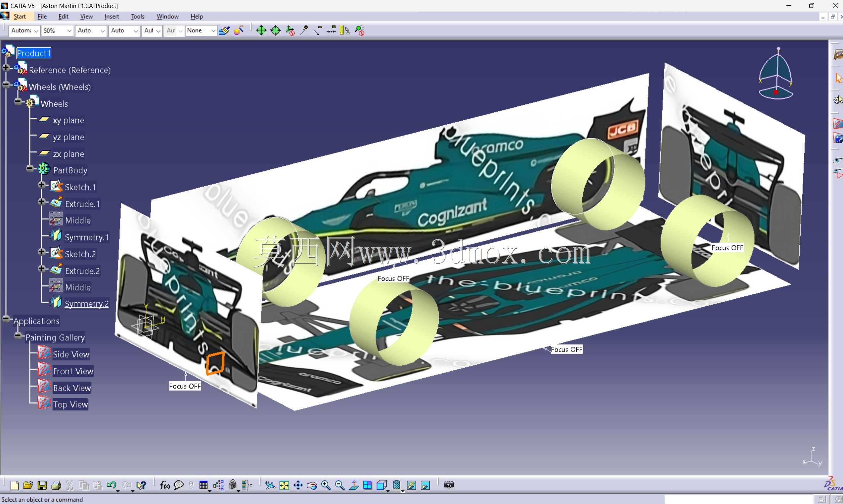
Task: Select the xy plane item
Action: (68, 120)
